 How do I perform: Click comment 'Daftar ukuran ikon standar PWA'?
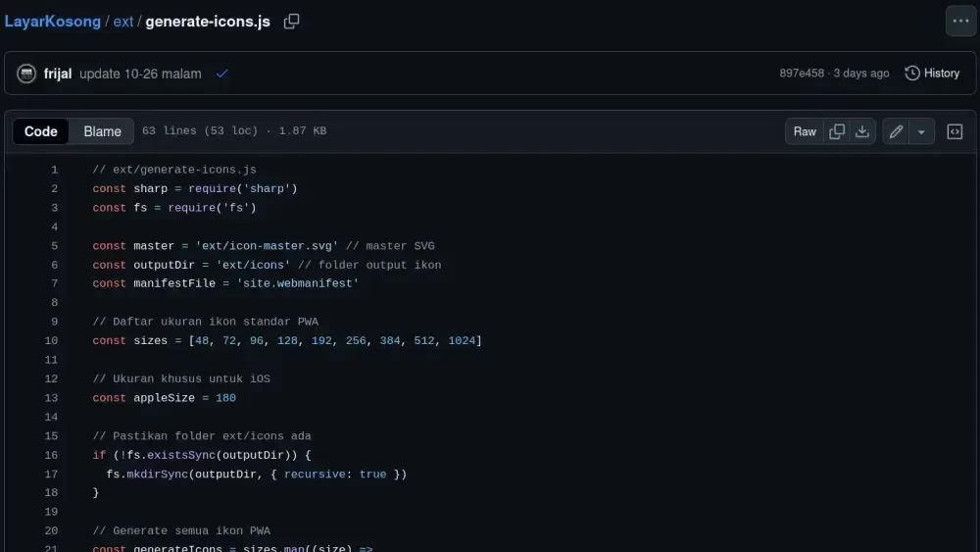205,322
